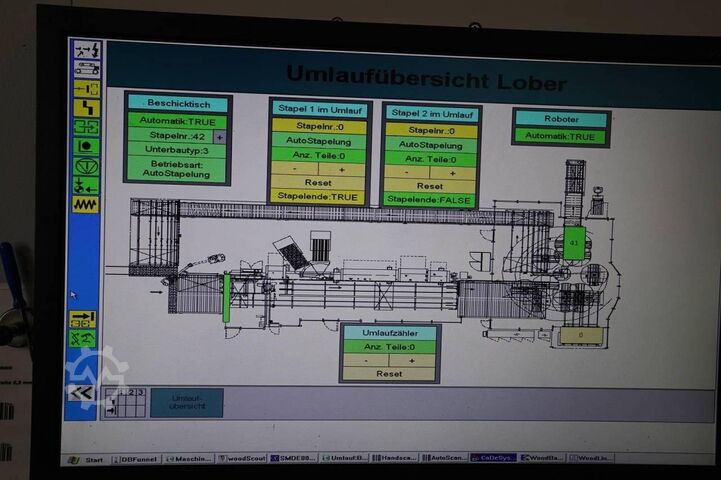Click the Umlaufzähler minus button

(x=366, y=360)
